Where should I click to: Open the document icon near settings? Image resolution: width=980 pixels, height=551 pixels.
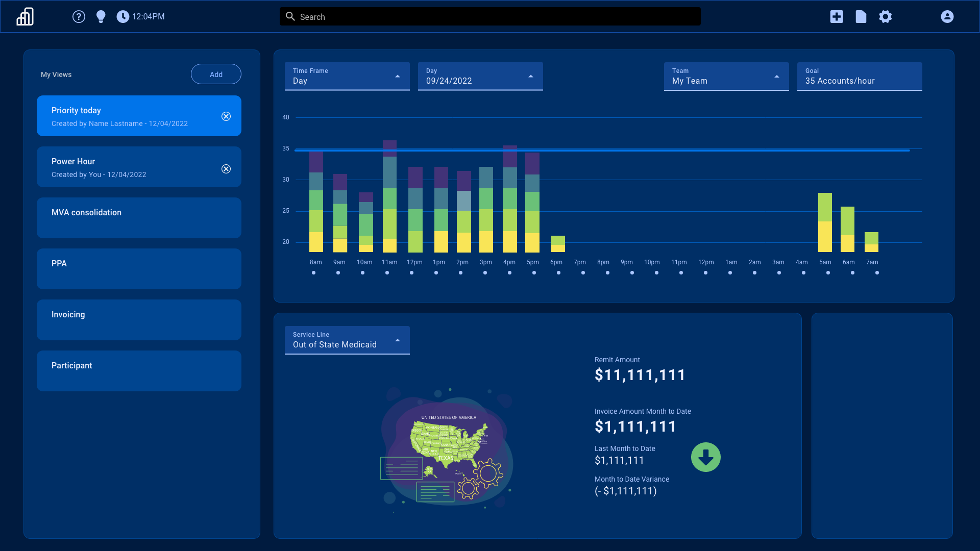(861, 16)
